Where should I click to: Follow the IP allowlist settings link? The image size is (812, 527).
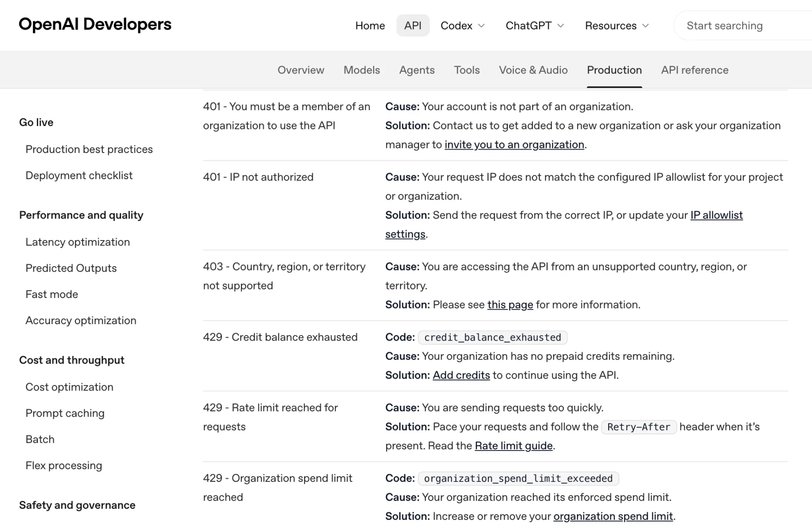tap(716, 215)
